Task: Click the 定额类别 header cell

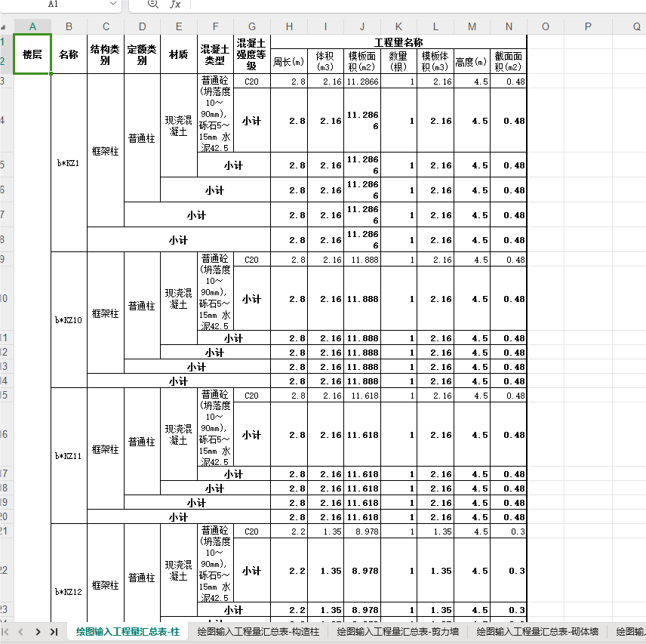Action: click(142, 54)
